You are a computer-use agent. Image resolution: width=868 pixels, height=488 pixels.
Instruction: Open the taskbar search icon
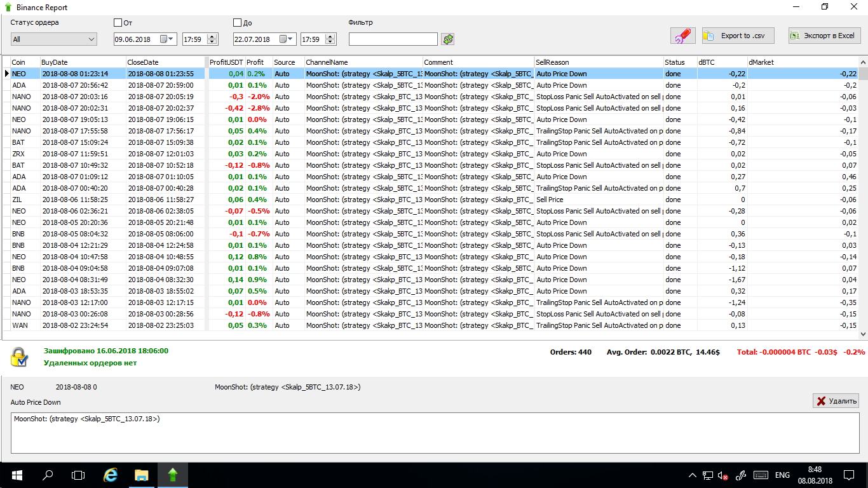click(47, 475)
